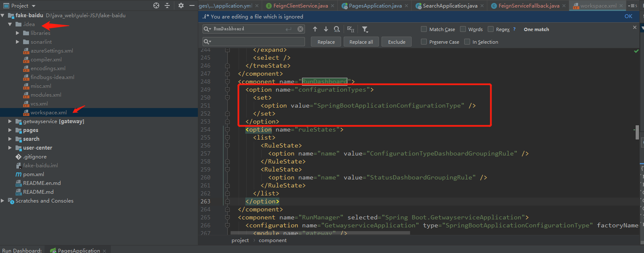This screenshot has height=253, width=644.
Task: Open search history magnifier in find field
Action: [x=208, y=29]
